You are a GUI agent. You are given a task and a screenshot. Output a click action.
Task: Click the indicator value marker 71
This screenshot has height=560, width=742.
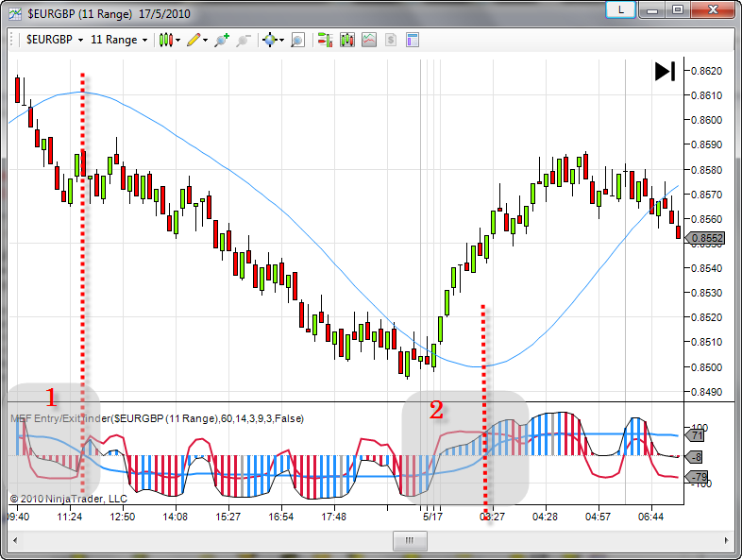(695, 435)
